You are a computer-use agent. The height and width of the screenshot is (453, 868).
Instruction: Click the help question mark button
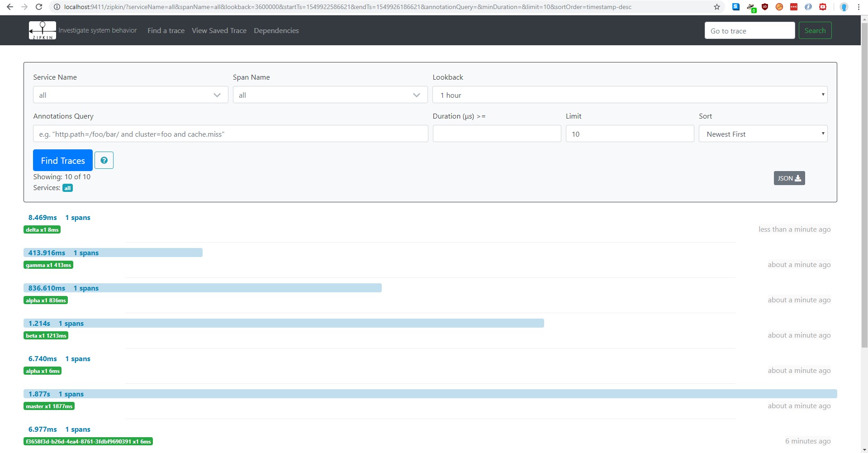click(x=104, y=160)
